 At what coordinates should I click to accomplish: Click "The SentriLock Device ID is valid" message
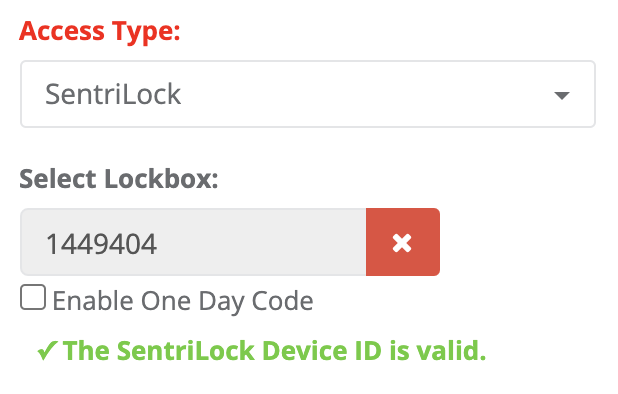coord(274,350)
